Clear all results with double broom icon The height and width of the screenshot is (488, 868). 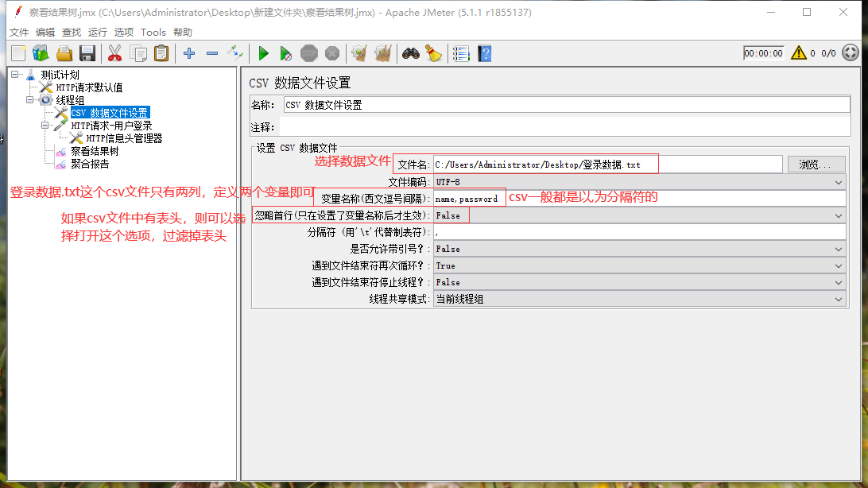tap(382, 54)
